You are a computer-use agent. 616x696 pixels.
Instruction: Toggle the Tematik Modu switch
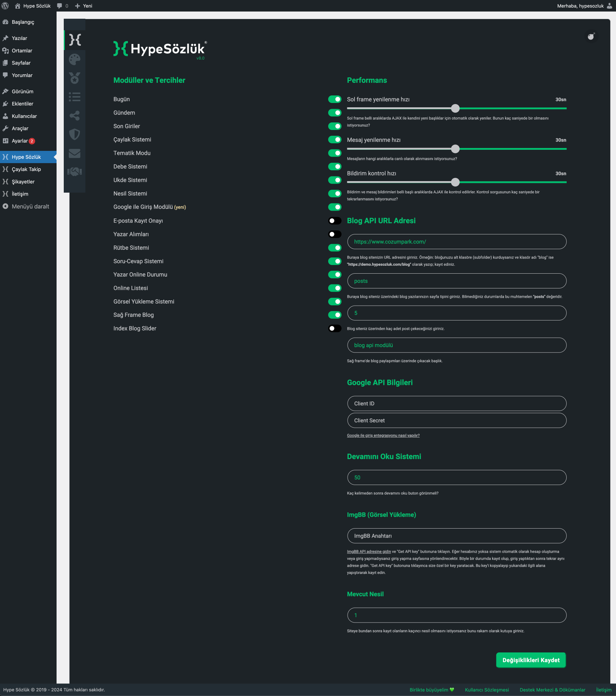point(335,153)
